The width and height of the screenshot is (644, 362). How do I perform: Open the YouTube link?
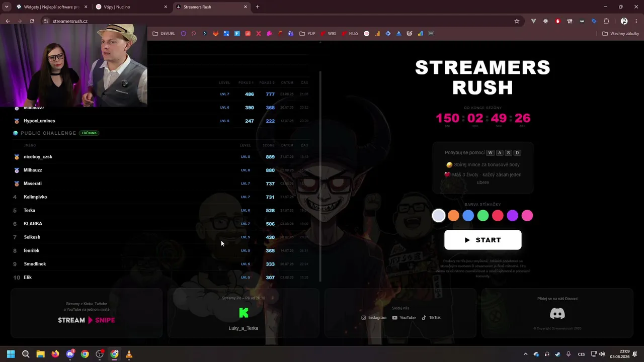coord(404,318)
